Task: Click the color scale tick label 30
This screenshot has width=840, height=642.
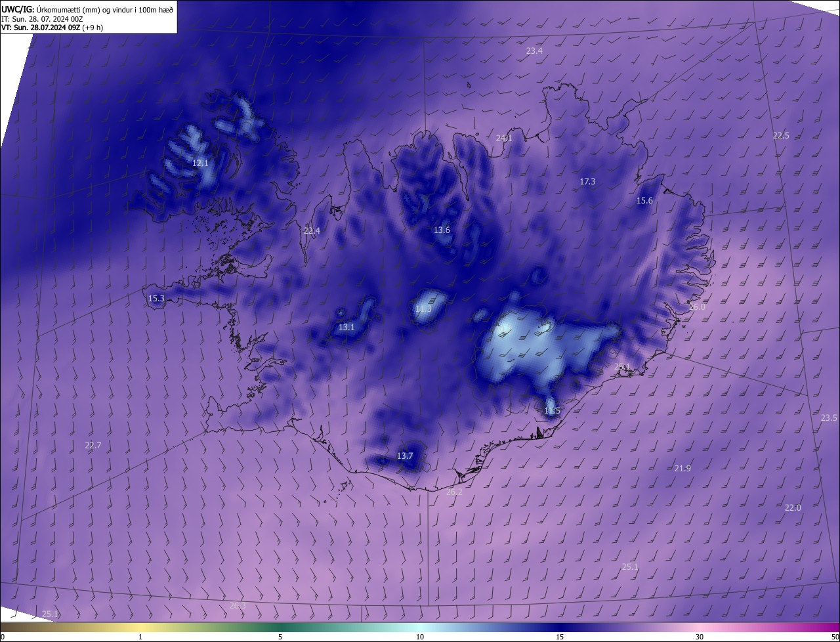Action: [x=700, y=637]
